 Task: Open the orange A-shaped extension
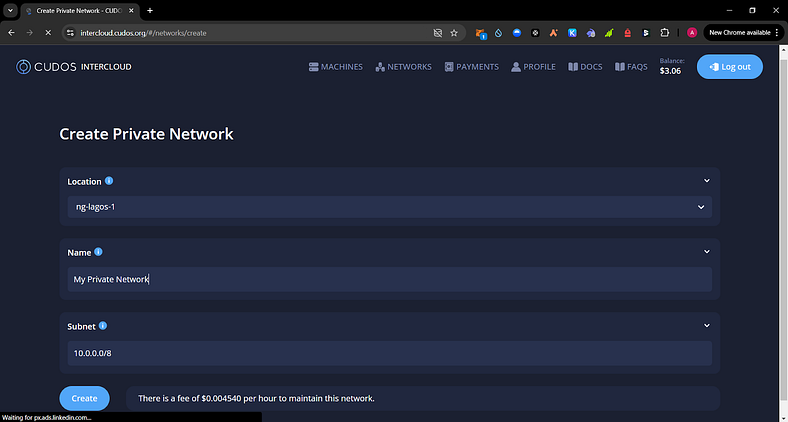click(554, 33)
